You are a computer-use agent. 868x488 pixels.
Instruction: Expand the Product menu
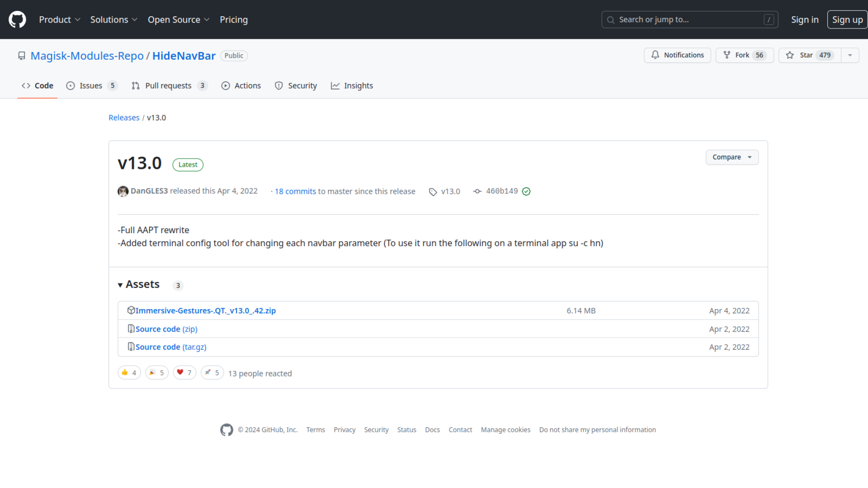[59, 19]
